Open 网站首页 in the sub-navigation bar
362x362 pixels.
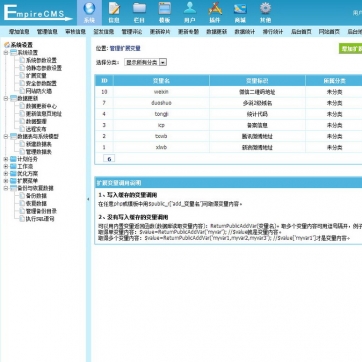coord(329,32)
